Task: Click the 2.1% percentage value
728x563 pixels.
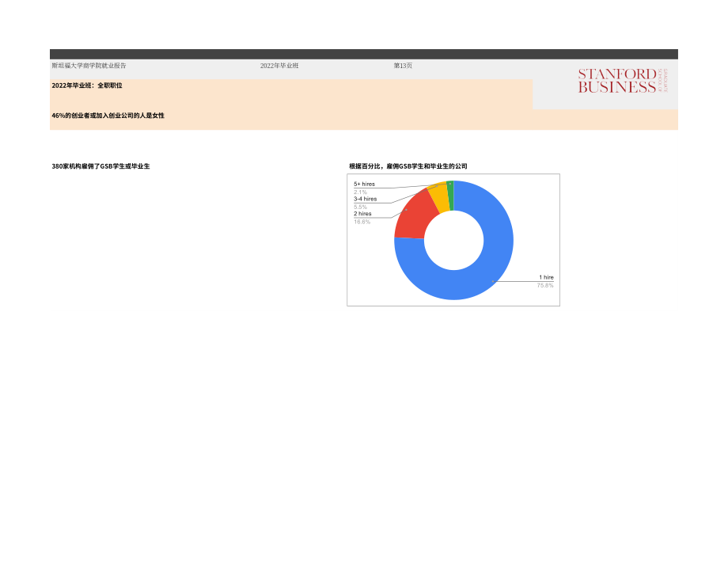Action: [x=360, y=192]
